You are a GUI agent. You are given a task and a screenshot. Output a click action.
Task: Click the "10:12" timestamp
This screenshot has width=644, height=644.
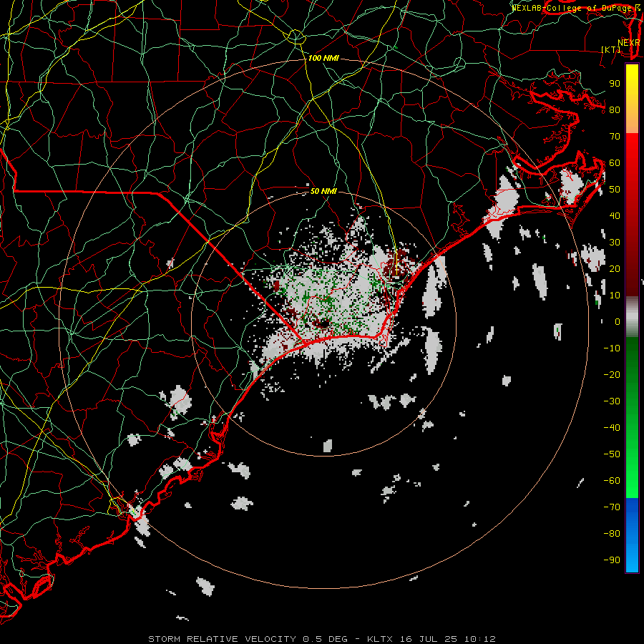pyautogui.click(x=480, y=639)
